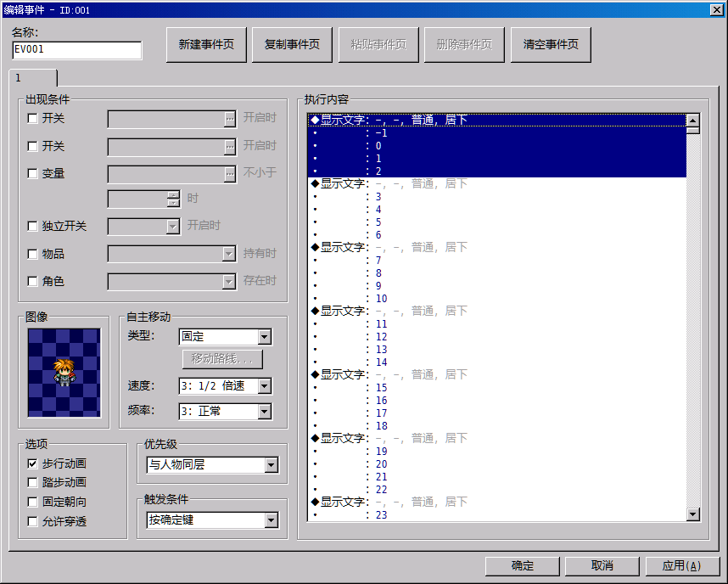728x584 pixels.
Task: Click the scroll up arrow in 执行内容
Action: point(692,121)
